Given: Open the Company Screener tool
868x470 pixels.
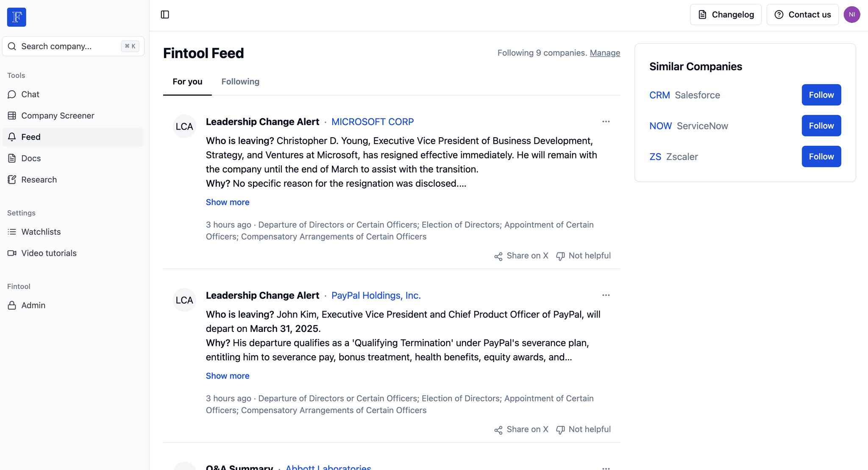Looking at the screenshot, I should (x=57, y=115).
